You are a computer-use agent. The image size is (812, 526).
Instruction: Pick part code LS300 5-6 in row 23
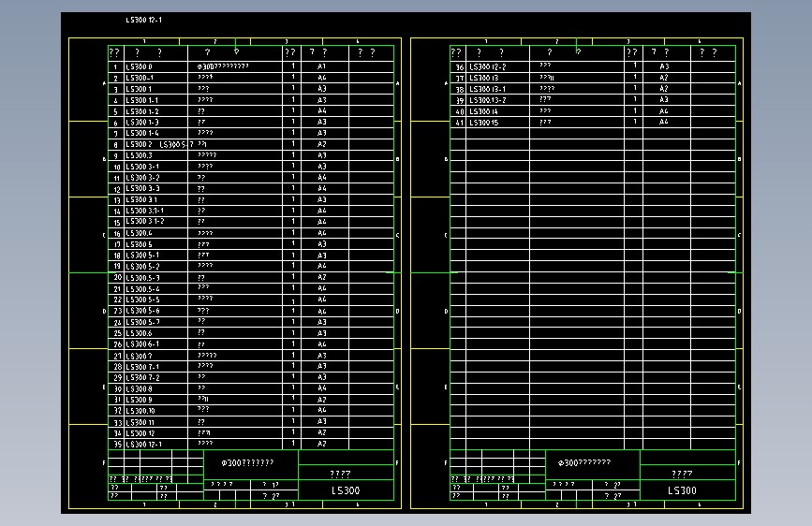[x=143, y=311]
